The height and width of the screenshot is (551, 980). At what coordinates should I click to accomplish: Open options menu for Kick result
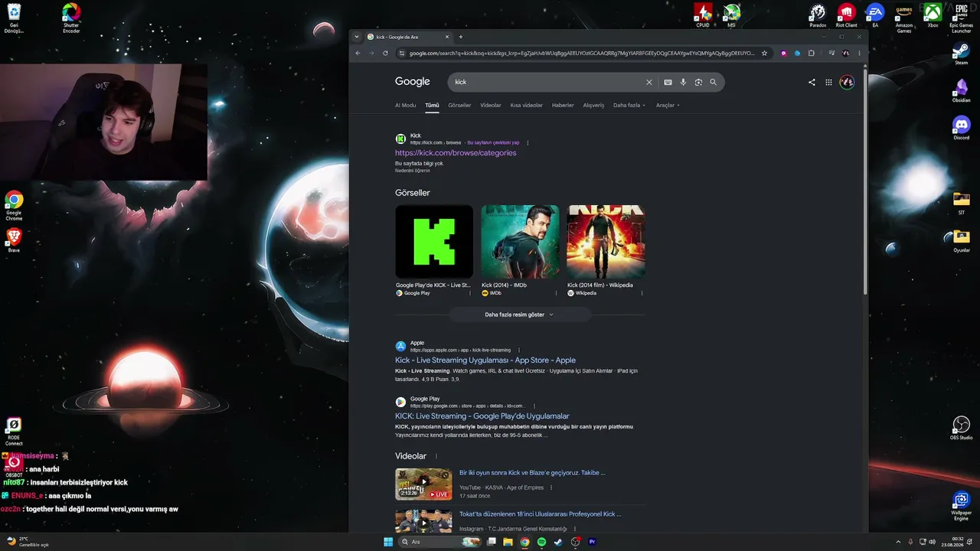tap(528, 142)
